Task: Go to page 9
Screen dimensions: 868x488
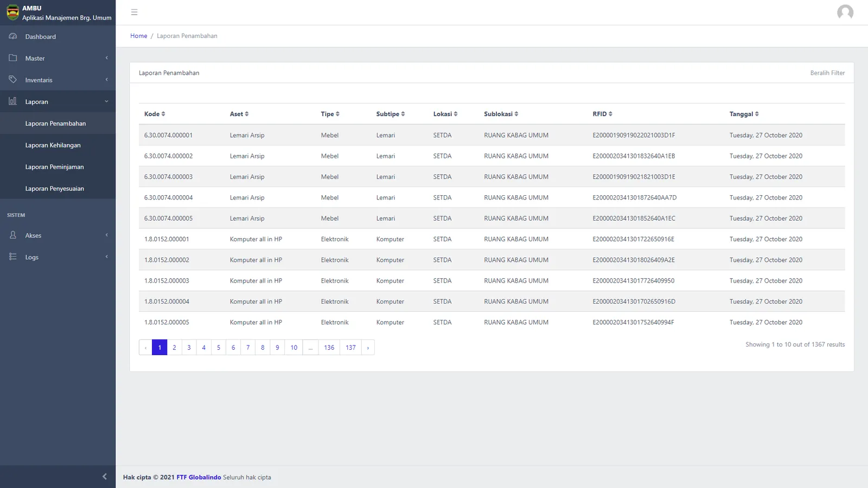Action: (x=277, y=348)
